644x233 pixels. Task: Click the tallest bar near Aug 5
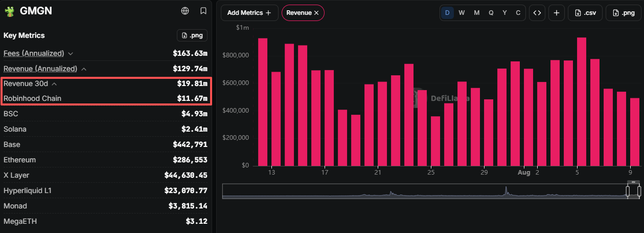pos(581,101)
